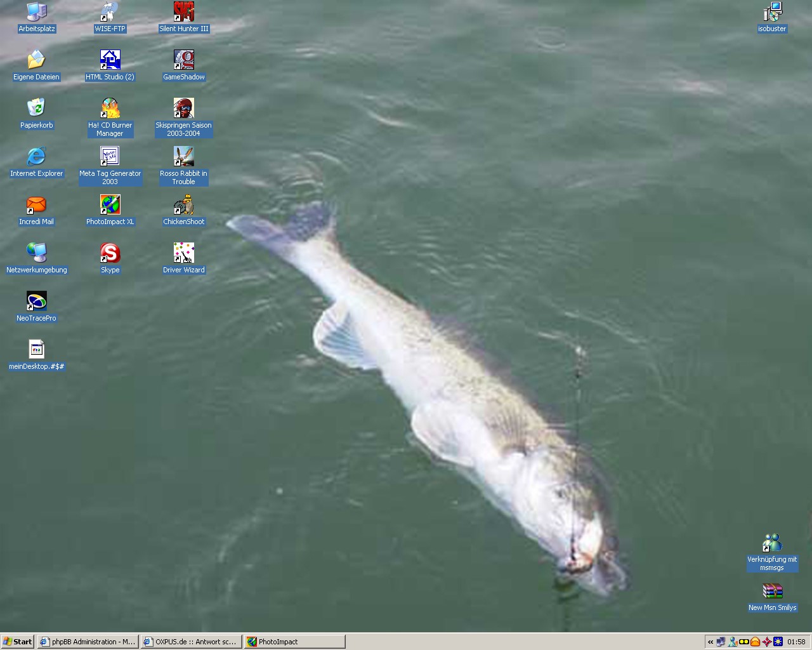The width and height of the screenshot is (812, 650).
Task: Select the Ha! CD Burner Manager icon
Action: pos(110,109)
